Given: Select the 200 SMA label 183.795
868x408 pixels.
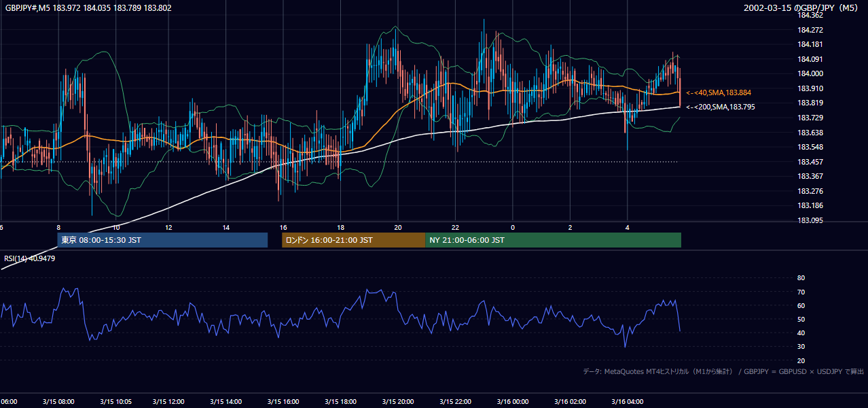Looking at the screenshot, I should click(x=721, y=107).
